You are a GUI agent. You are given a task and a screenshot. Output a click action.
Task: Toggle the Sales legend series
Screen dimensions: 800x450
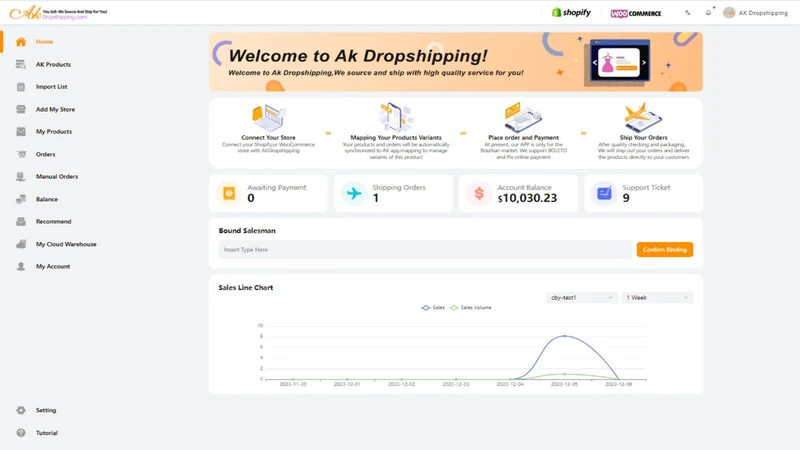pyautogui.click(x=433, y=308)
